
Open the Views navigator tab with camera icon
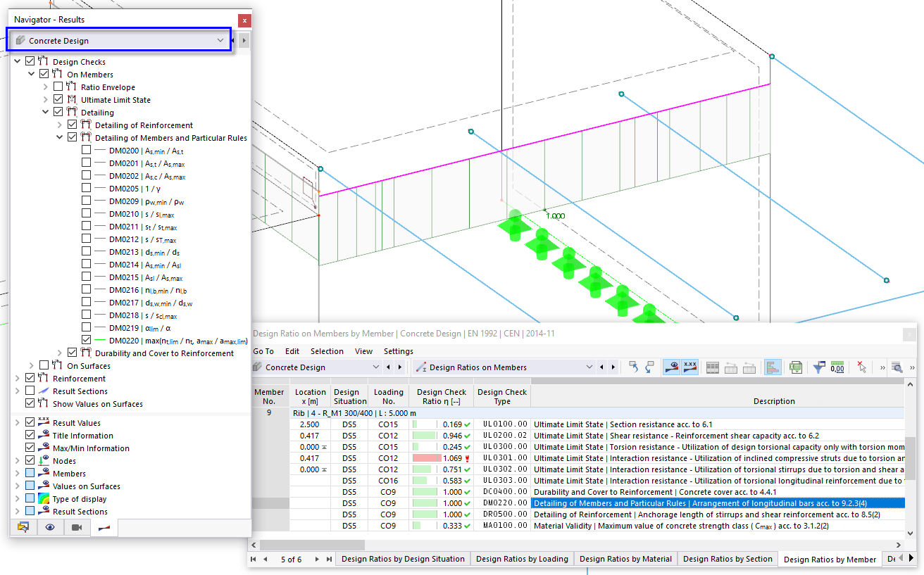pos(77,527)
